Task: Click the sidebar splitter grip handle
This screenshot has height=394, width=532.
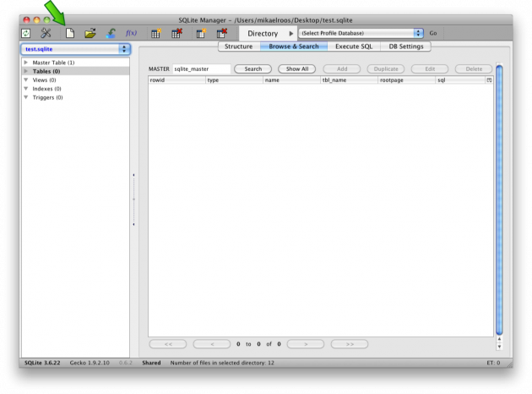Action: (133, 200)
